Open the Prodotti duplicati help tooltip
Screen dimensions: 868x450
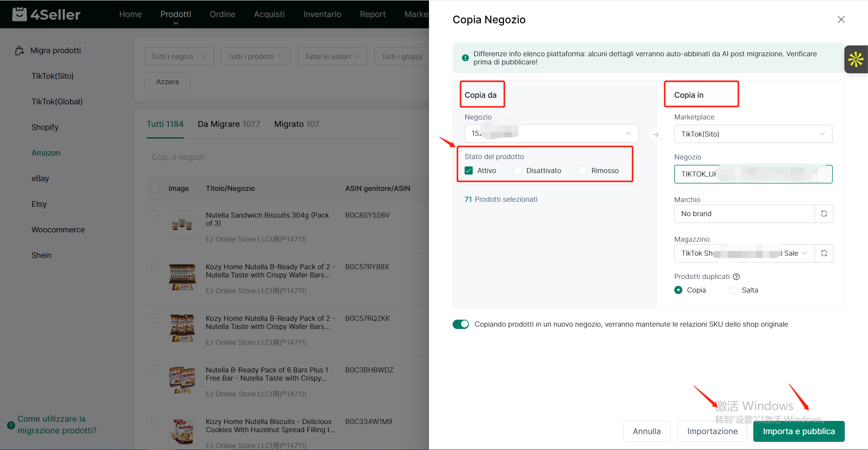(736, 277)
